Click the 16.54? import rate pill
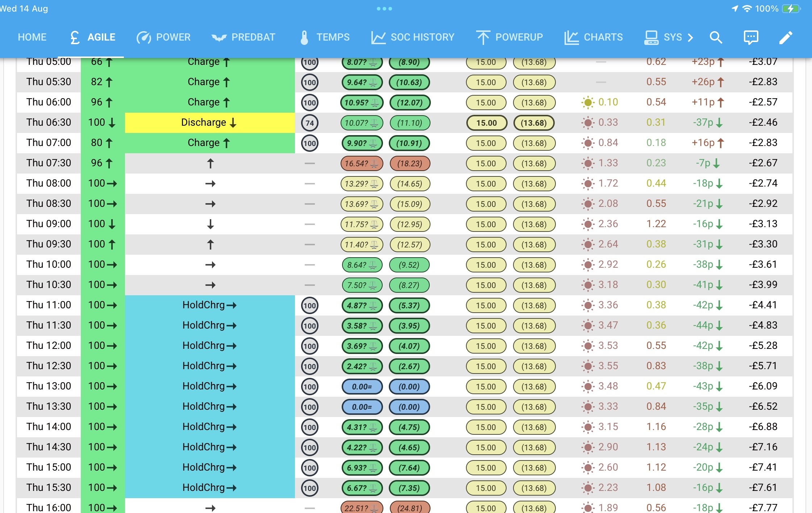Image resolution: width=812 pixels, height=513 pixels. click(361, 163)
